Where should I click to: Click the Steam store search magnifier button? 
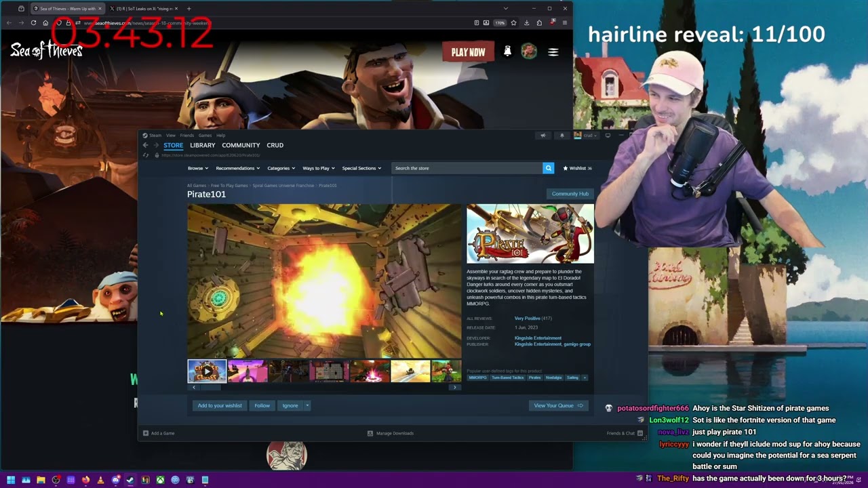tap(548, 168)
